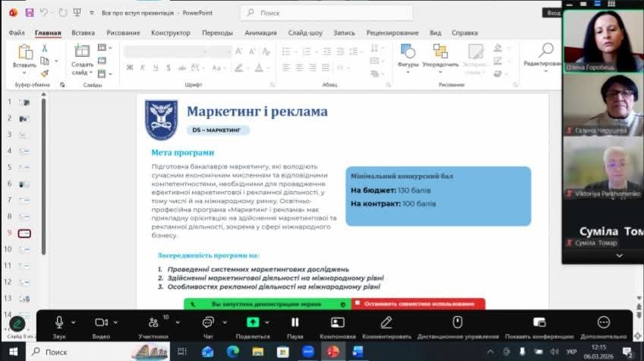The height and width of the screenshot is (361, 644).
Task: Click the Комментировать annotate pencil icon
Action: click(x=386, y=322)
